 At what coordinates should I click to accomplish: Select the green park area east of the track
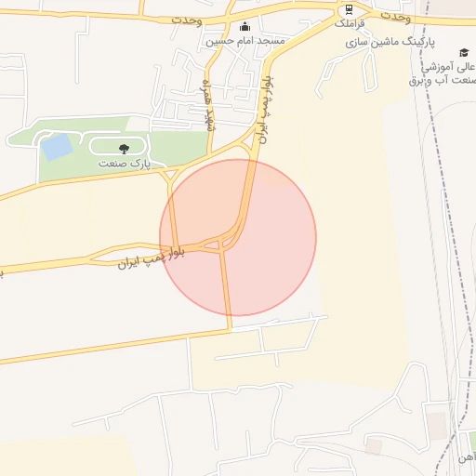(178, 146)
